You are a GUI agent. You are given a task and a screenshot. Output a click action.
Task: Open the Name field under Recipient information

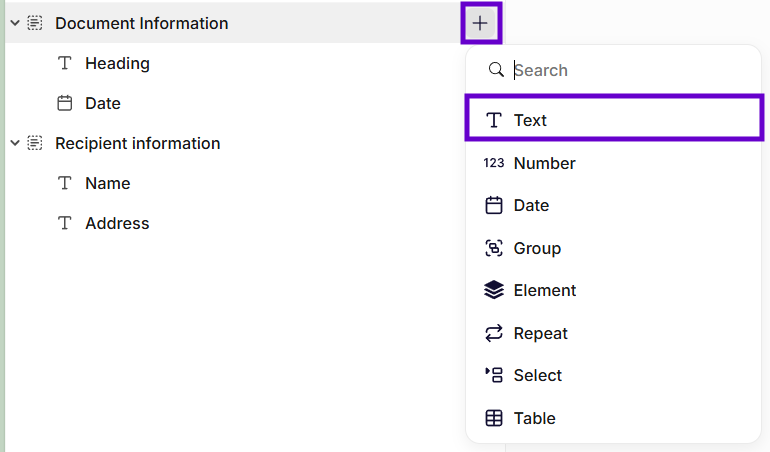tap(107, 183)
